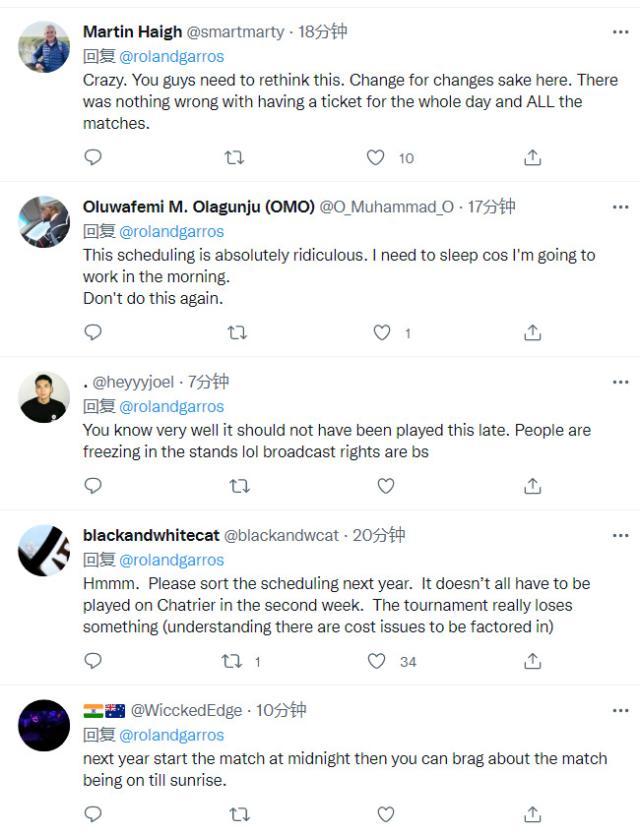Retweet blackandwhitecat's scheduling tweet
Viewport: 640px width, 833px height.
click(232, 660)
